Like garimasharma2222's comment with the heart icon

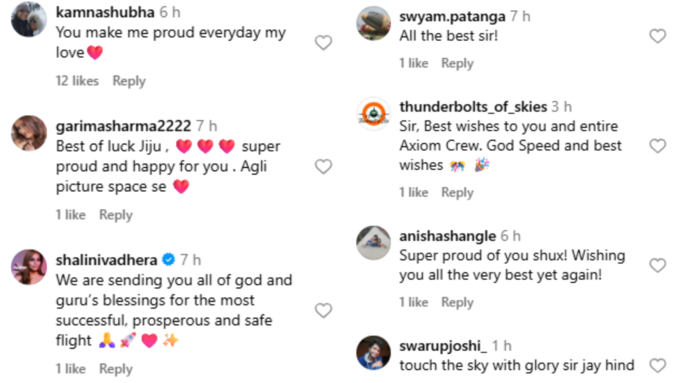pos(323,166)
